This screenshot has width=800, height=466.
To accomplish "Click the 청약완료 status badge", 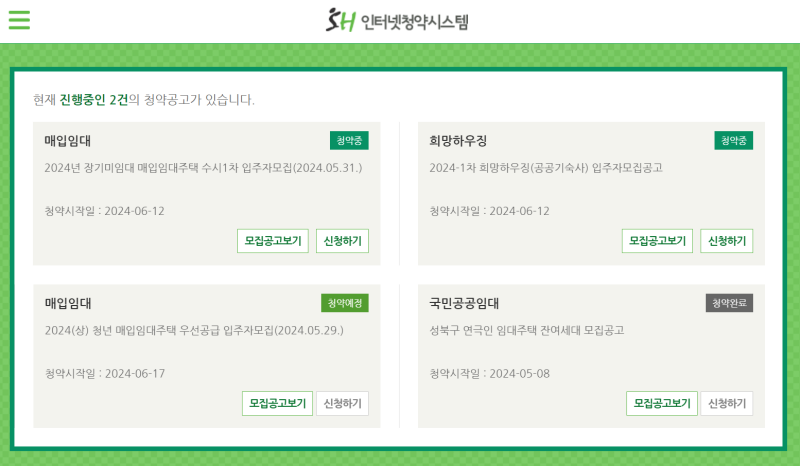I will (x=730, y=303).
